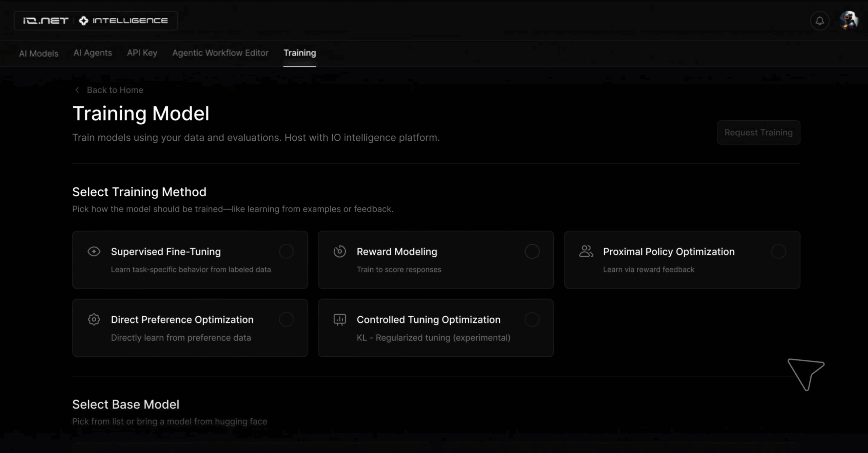Choose the Controlled Tuning Optimization radio option
Image resolution: width=868 pixels, height=453 pixels.
[x=532, y=319]
